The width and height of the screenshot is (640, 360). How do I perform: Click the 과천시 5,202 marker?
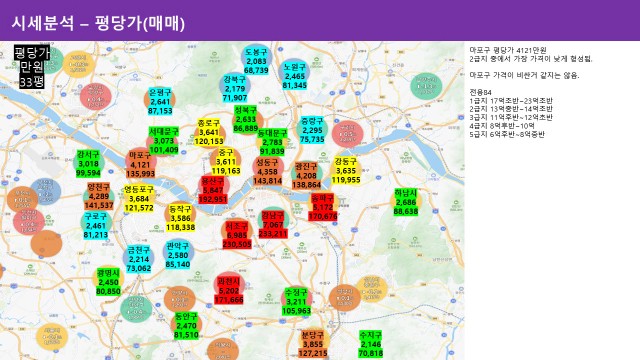coord(229,290)
